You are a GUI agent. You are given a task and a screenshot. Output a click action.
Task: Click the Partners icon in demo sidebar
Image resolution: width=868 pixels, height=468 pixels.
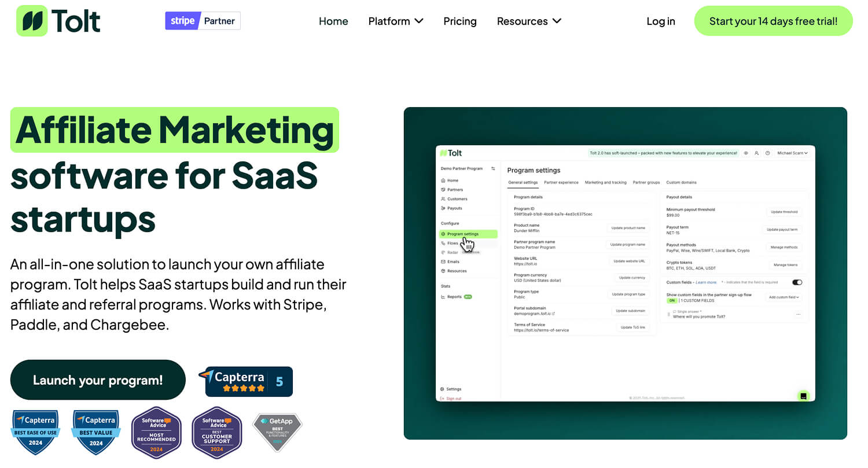pyautogui.click(x=443, y=190)
